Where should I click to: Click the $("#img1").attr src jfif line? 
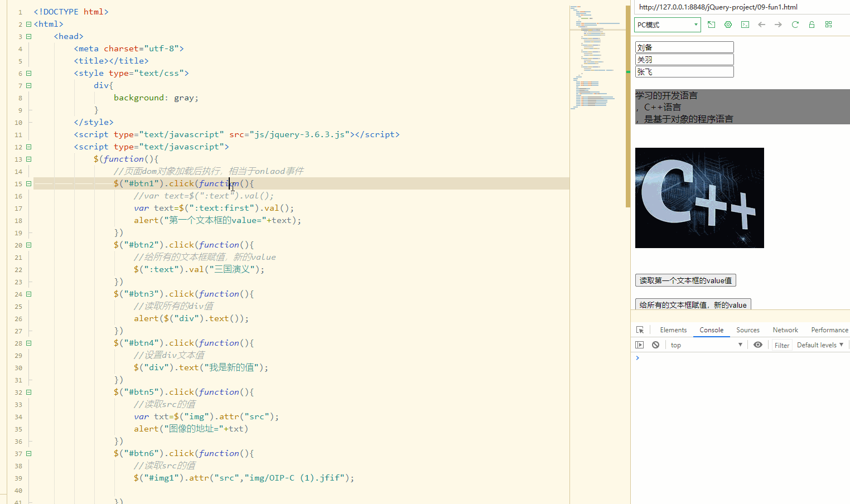[x=244, y=478]
